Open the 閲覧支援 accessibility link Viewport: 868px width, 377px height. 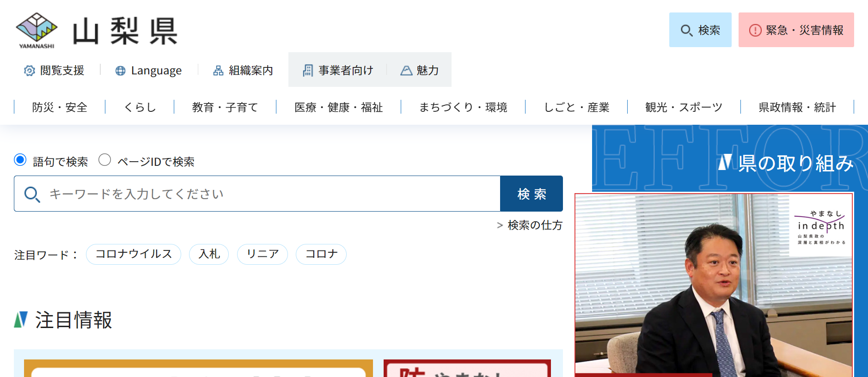[54, 71]
